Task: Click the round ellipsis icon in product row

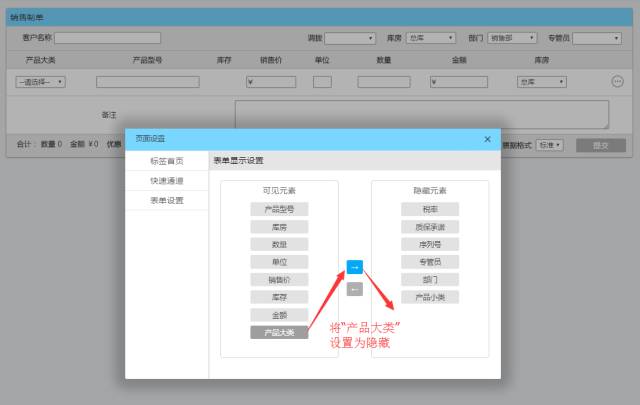Action: 617,82
